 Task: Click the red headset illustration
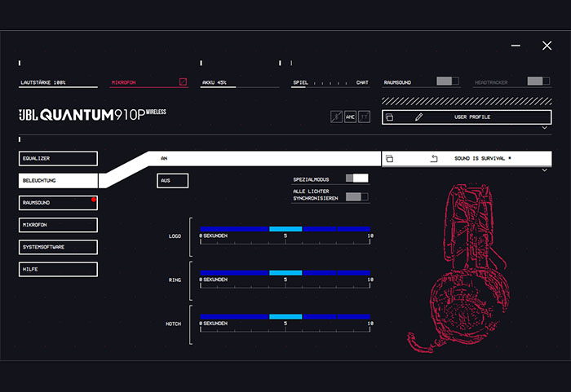458,268
